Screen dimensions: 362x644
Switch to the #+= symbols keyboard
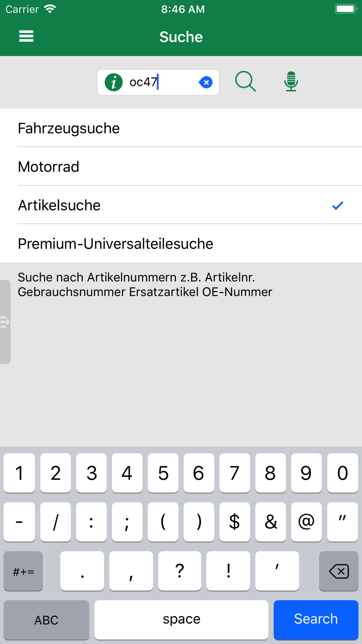pos(23,571)
